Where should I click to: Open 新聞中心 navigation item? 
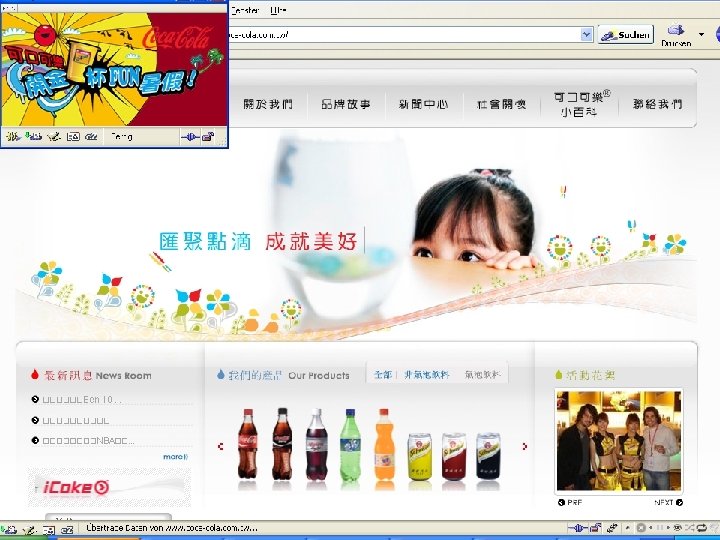pos(423,104)
